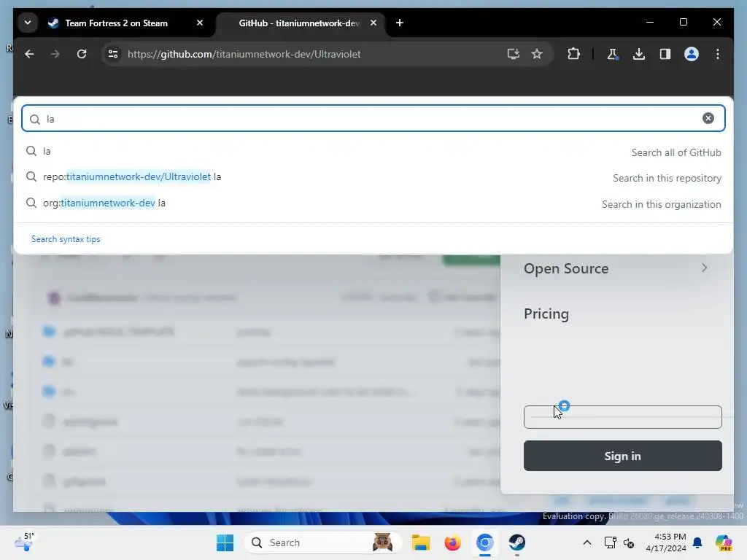747x560 pixels.
Task: Open the notification bell in taskbar
Action: coord(697,542)
